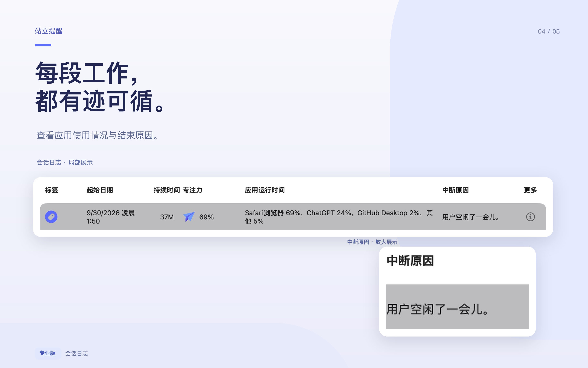
Task: Click the subtitle 查看应用使用情况与结束原因
Action: (x=98, y=135)
